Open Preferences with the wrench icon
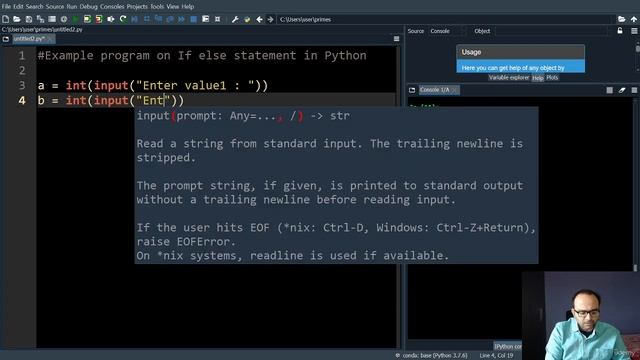The width and height of the screenshot is (640, 360). [235, 19]
